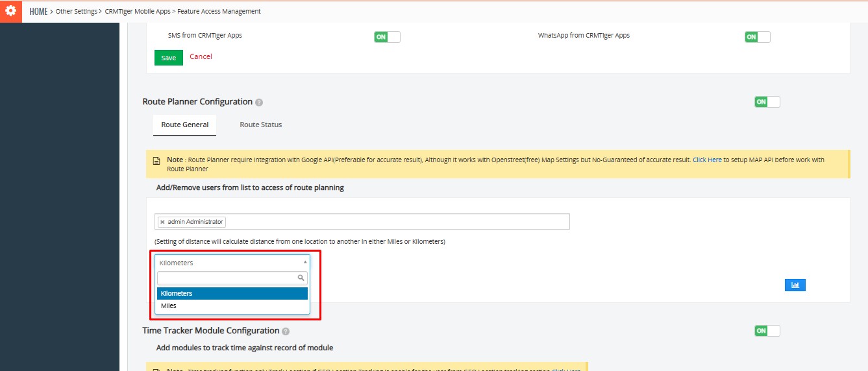Open CRMTiger Mobile Apps breadcrumb link
The width and height of the screenshot is (868, 371).
coord(138,12)
